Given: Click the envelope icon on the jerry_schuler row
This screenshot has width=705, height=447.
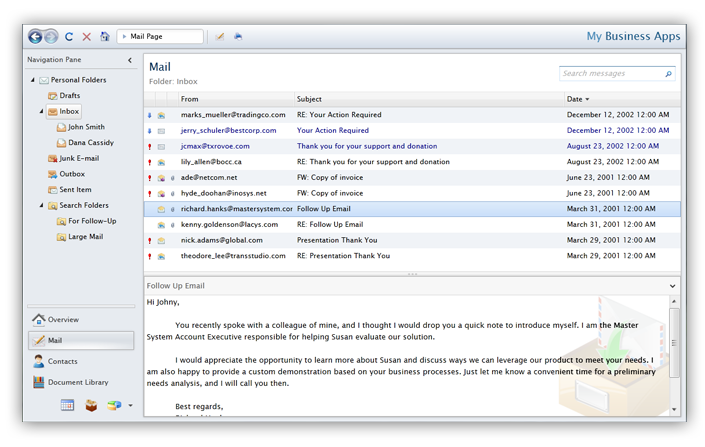Looking at the screenshot, I should click(x=161, y=131).
